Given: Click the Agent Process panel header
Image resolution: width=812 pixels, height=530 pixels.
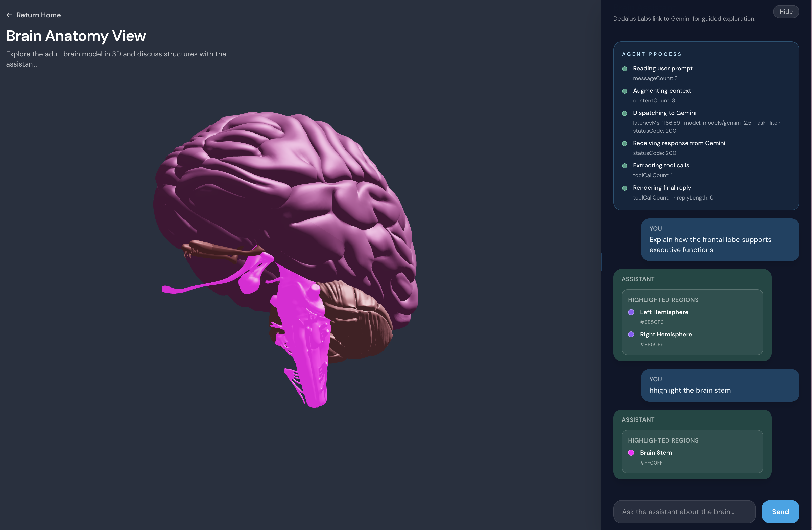Looking at the screenshot, I should (651, 54).
